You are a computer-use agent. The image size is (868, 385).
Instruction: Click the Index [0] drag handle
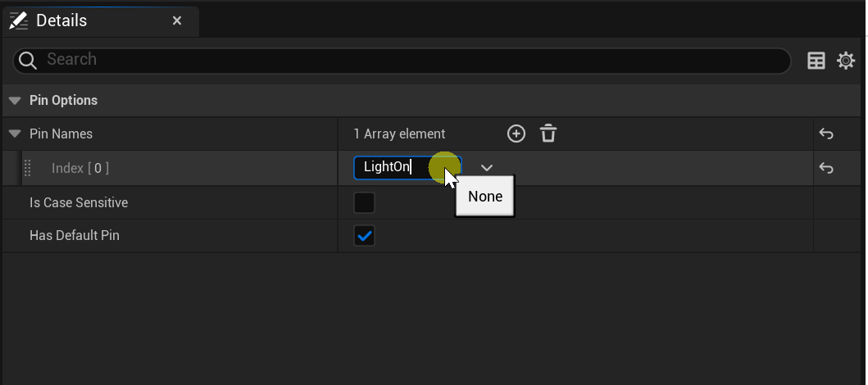coord(27,168)
